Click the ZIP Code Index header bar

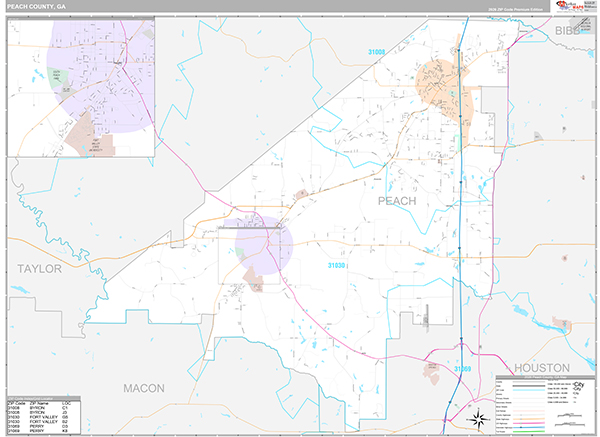(44, 398)
